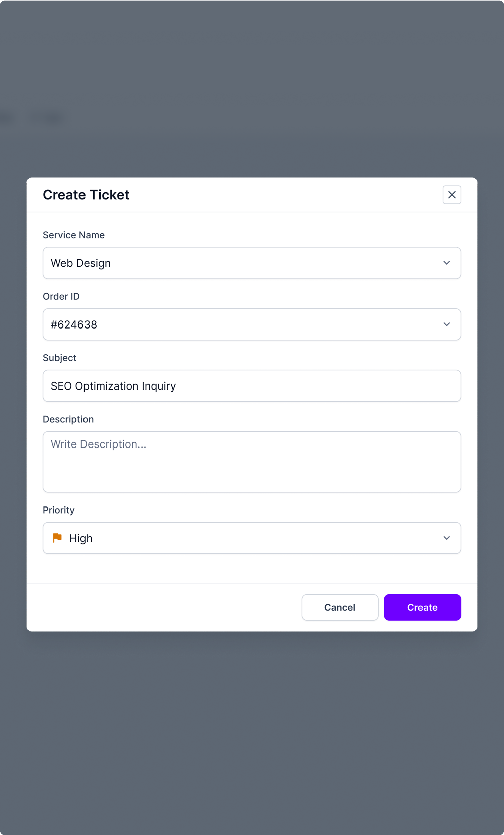
Task: Expand the Priority chevron arrow
Action: (447, 538)
